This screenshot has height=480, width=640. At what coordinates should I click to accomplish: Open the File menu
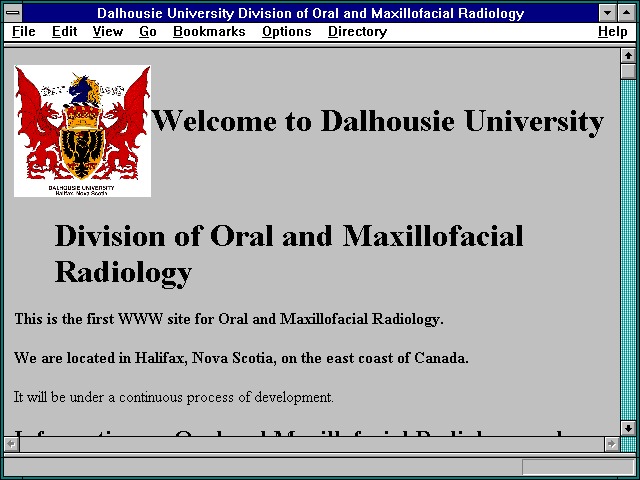point(24,32)
